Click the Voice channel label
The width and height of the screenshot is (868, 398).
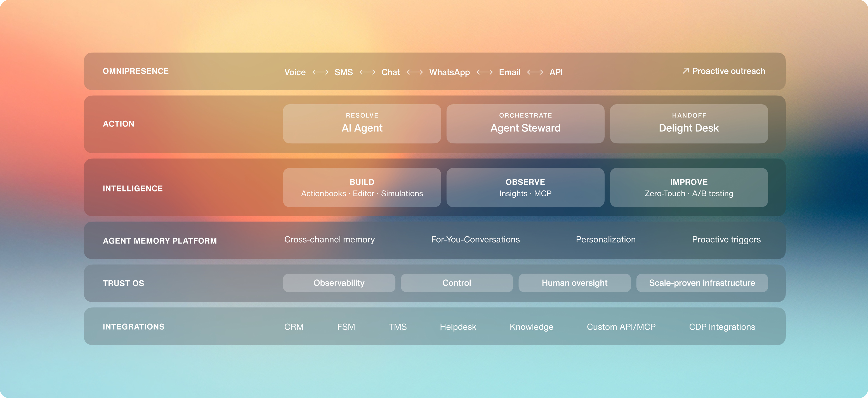click(x=295, y=72)
